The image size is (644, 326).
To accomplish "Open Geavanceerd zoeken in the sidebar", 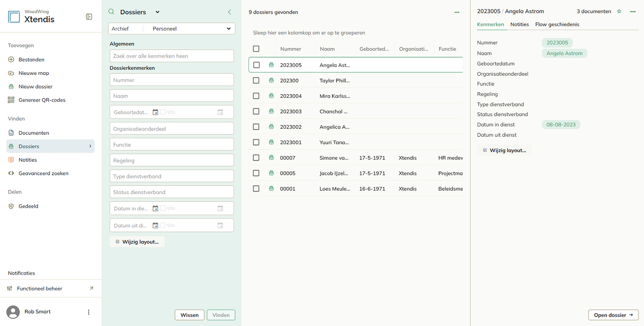I will [x=43, y=174].
